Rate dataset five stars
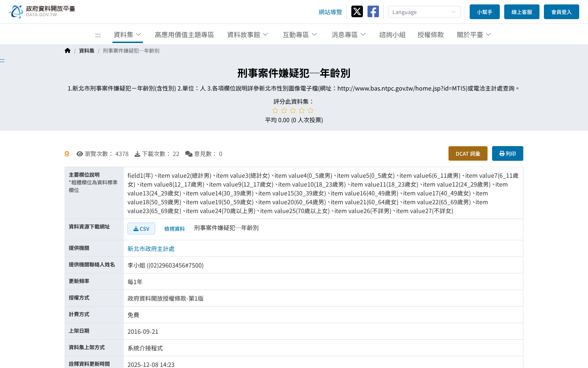588x368 pixels. coord(311,110)
